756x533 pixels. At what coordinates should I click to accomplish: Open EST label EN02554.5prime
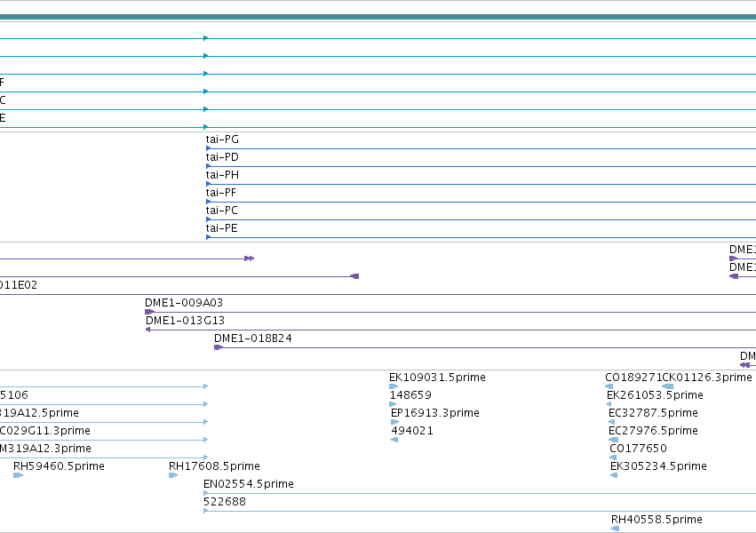[249, 484]
